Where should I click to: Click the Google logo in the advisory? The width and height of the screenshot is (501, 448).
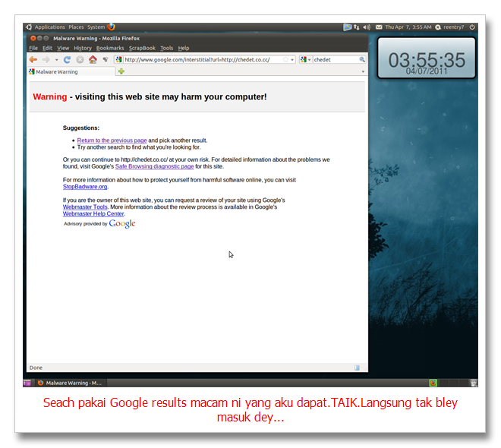coord(122,224)
